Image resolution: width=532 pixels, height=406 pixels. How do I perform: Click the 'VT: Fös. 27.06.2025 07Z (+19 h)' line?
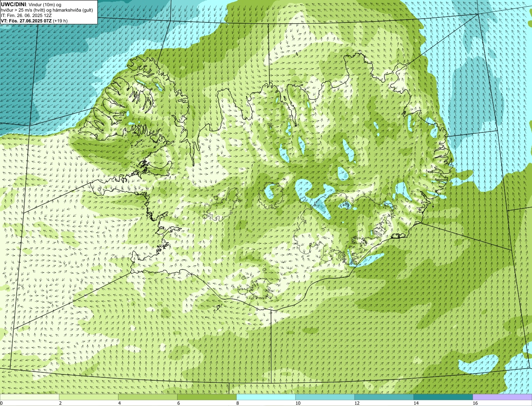pyautogui.click(x=34, y=21)
